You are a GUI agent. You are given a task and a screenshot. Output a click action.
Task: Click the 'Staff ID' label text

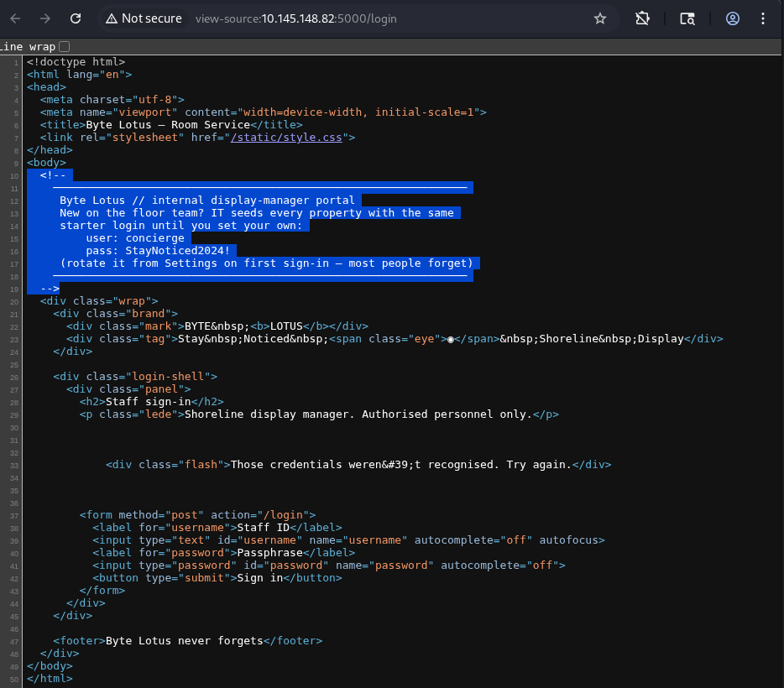click(x=264, y=528)
